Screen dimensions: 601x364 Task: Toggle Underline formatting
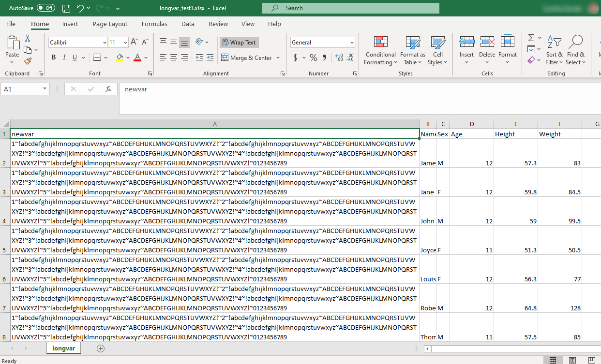click(x=75, y=57)
